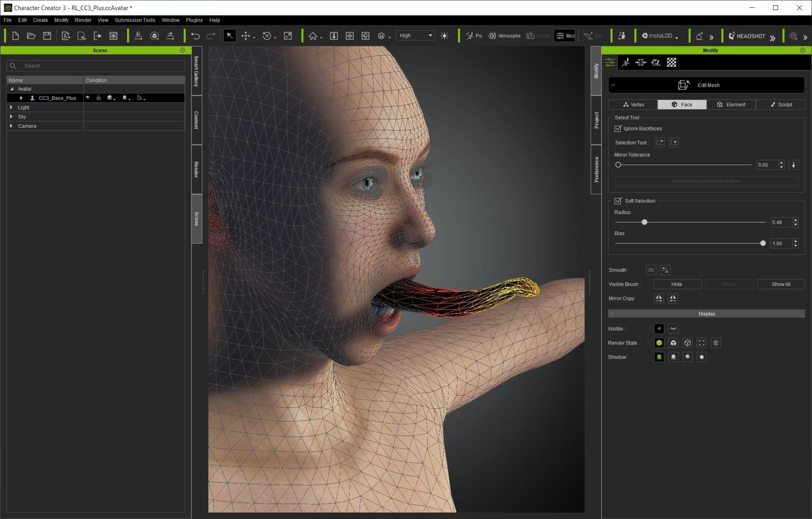Toggle CC3_Base_Plus visibility eye in Scene
812x519 pixels.
[x=87, y=98]
